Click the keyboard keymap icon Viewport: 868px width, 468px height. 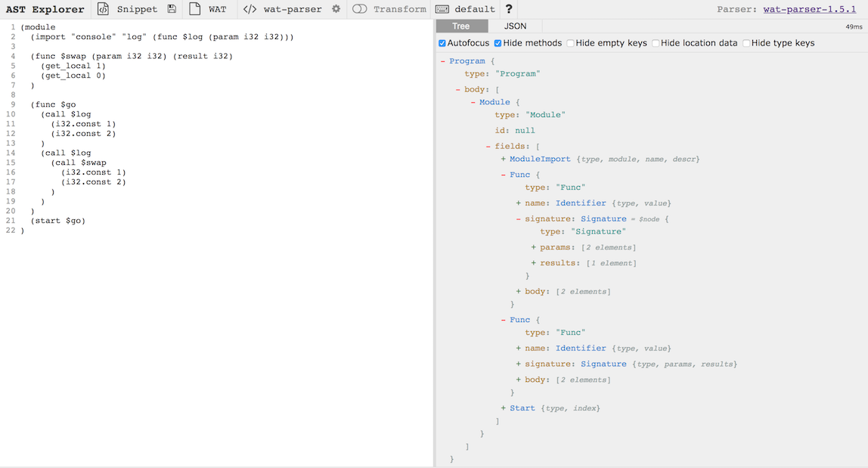point(442,9)
